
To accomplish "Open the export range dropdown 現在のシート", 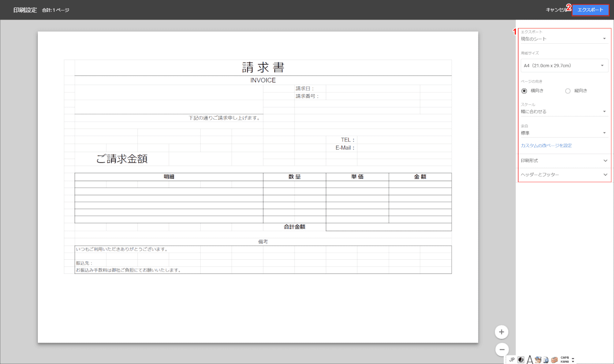I will pyautogui.click(x=564, y=39).
